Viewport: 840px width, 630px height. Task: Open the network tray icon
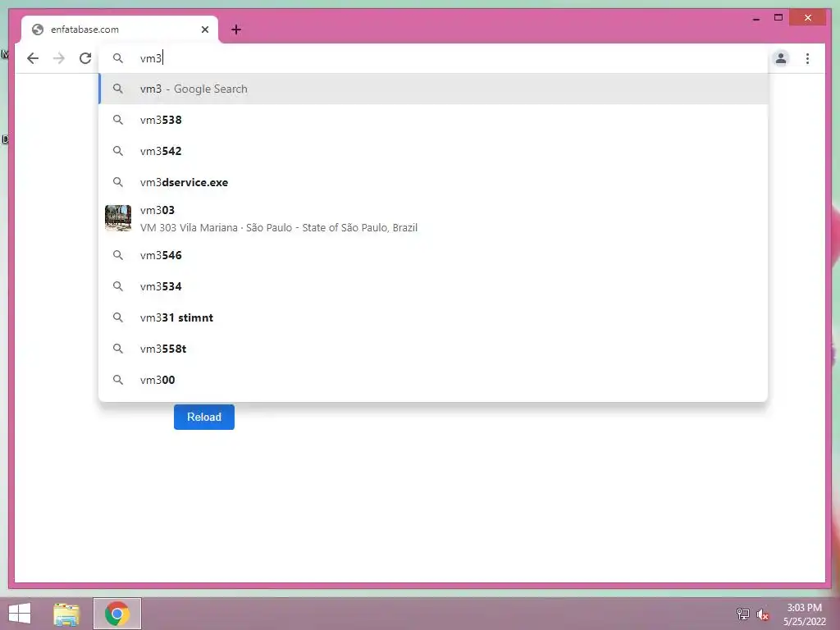pos(743,614)
